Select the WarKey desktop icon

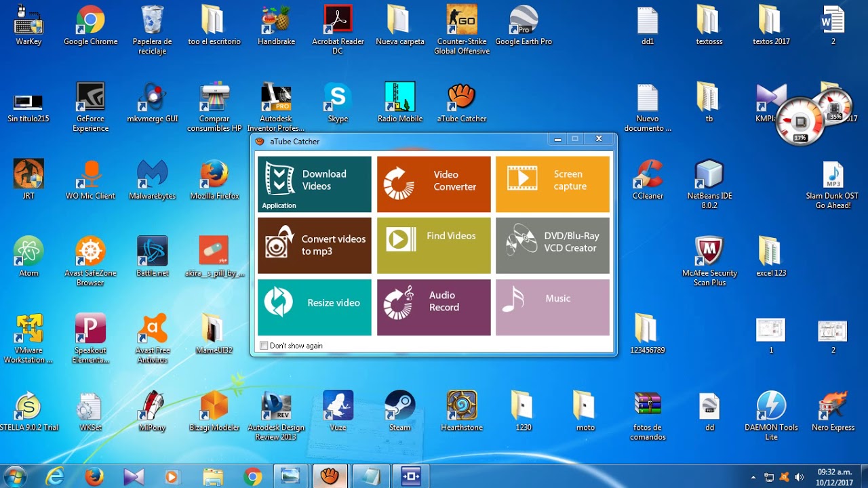(x=28, y=26)
